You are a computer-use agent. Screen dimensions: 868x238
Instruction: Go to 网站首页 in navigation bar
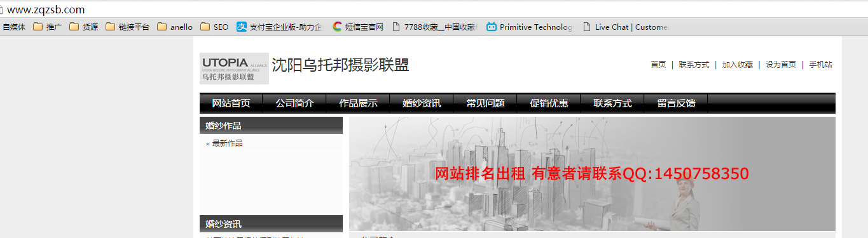231,103
